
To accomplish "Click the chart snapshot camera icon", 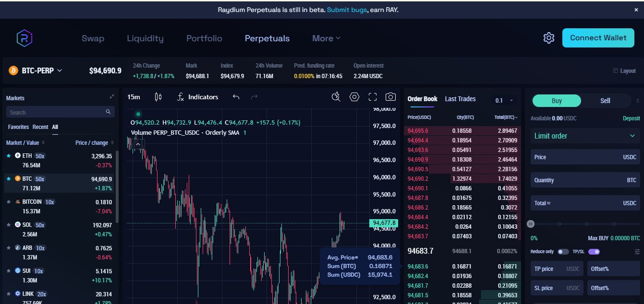I will 390,97.
